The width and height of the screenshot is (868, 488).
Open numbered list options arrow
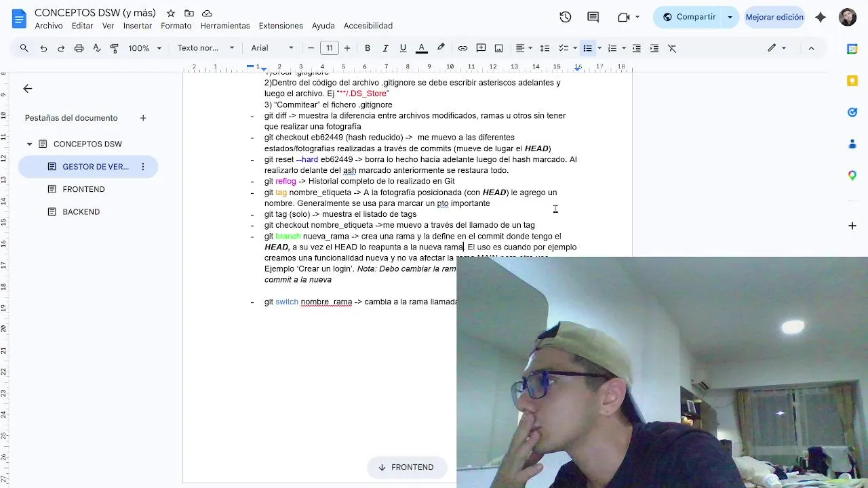[624, 48]
